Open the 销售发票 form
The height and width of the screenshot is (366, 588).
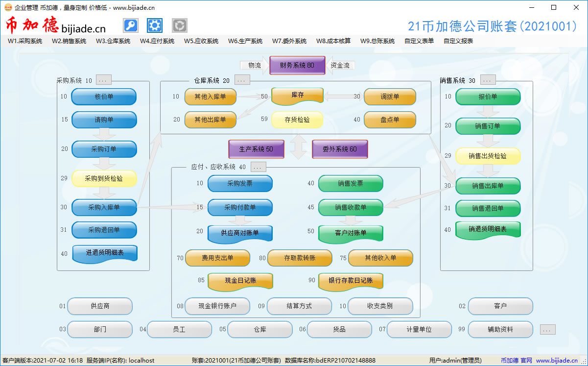(x=352, y=184)
